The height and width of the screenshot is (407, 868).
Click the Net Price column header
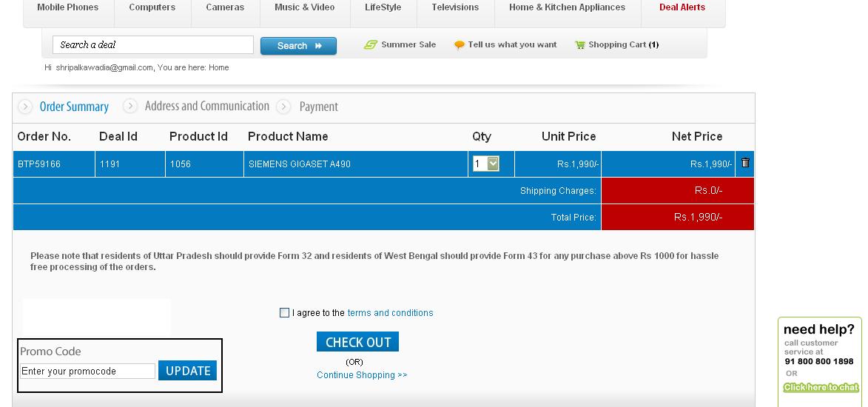[697, 136]
